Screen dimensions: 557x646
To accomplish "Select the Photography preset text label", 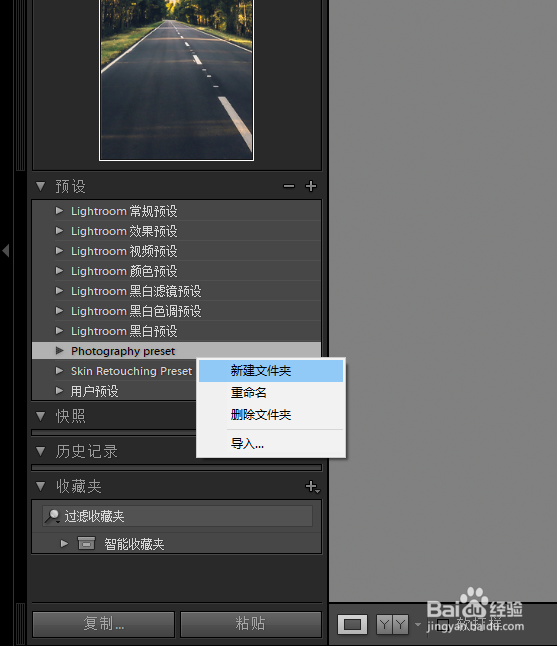I will 123,351.
